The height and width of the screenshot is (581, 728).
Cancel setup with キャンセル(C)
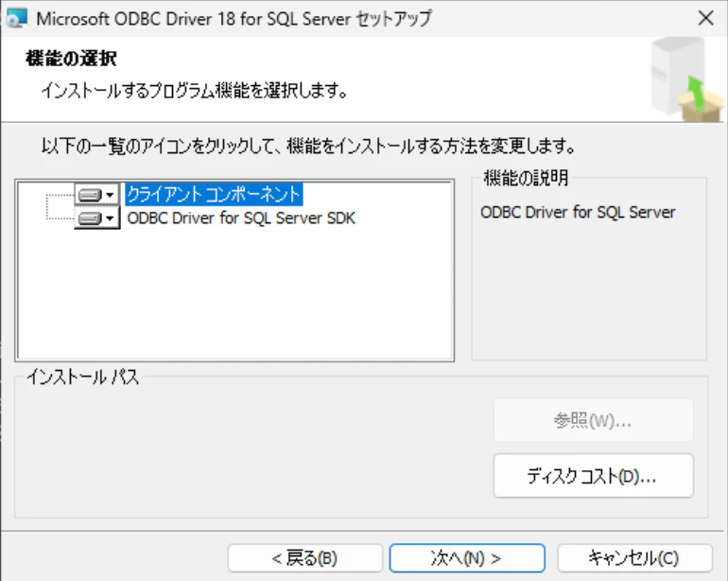coord(634,557)
